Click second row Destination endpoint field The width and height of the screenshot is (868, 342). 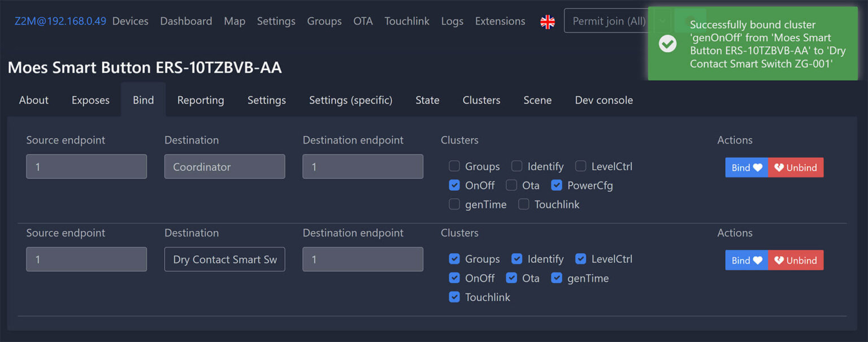(x=362, y=259)
